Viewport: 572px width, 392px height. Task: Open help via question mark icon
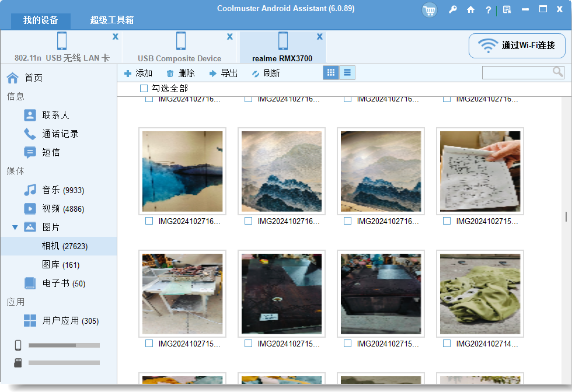(x=488, y=10)
